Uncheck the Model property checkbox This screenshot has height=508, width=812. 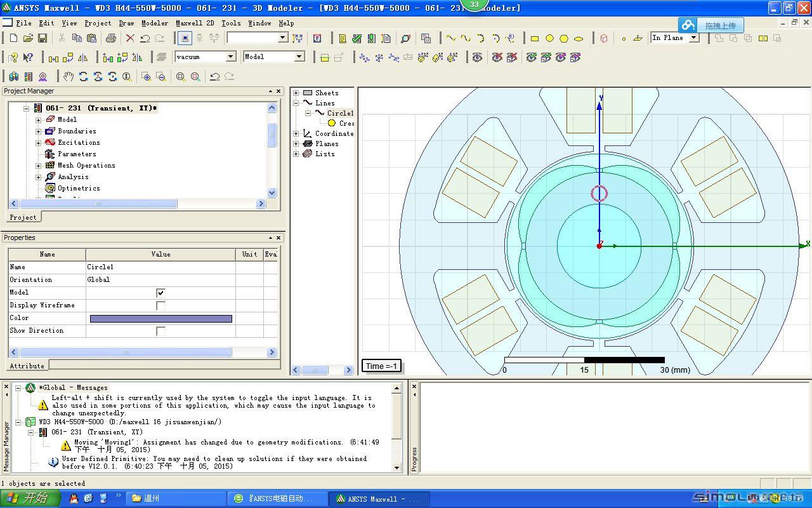pyautogui.click(x=160, y=293)
